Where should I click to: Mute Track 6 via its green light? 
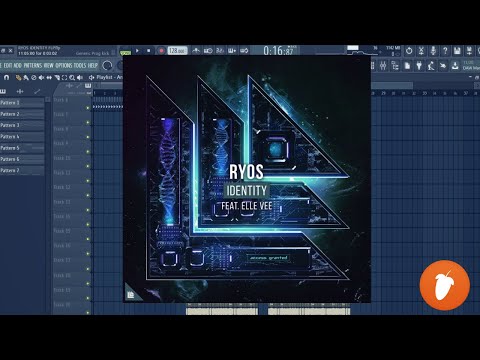tap(88, 108)
